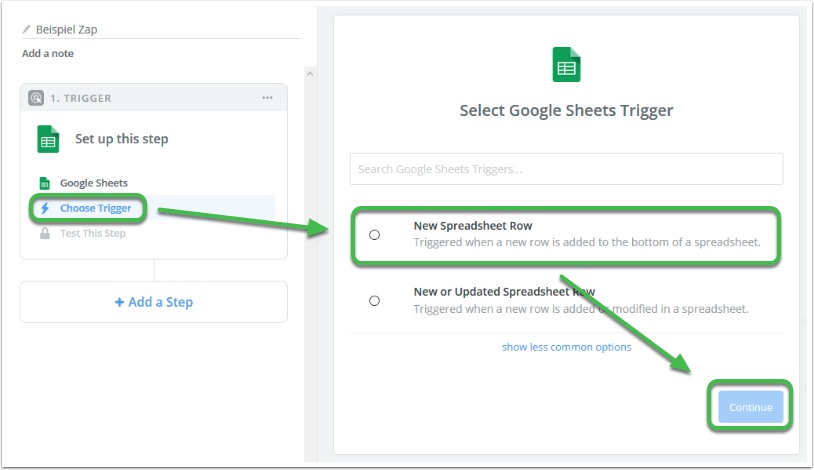The width and height of the screenshot is (814, 470).
Task: Click the Continue button
Action: coord(751,407)
